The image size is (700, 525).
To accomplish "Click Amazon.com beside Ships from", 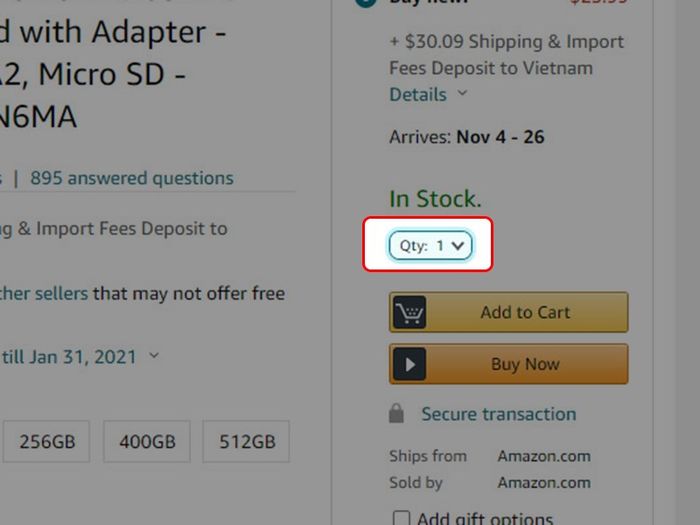I will coord(544,456).
